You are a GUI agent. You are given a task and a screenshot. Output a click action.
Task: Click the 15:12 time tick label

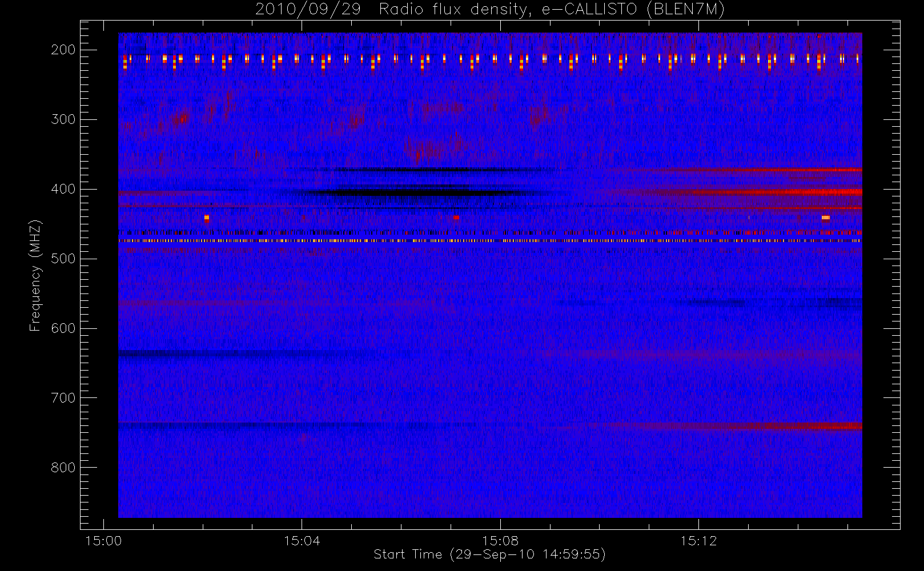click(x=698, y=541)
